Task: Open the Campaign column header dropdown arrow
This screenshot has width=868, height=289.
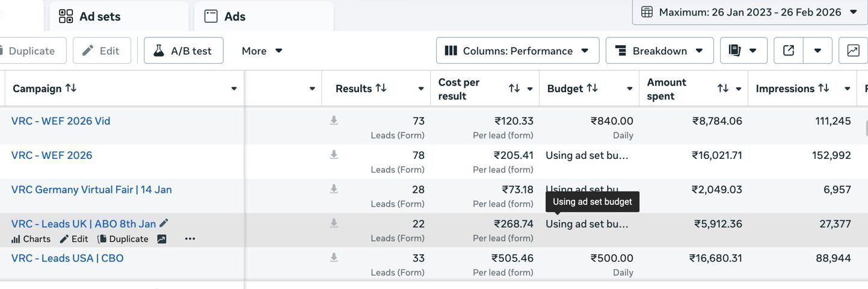Action: click(x=234, y=89)
